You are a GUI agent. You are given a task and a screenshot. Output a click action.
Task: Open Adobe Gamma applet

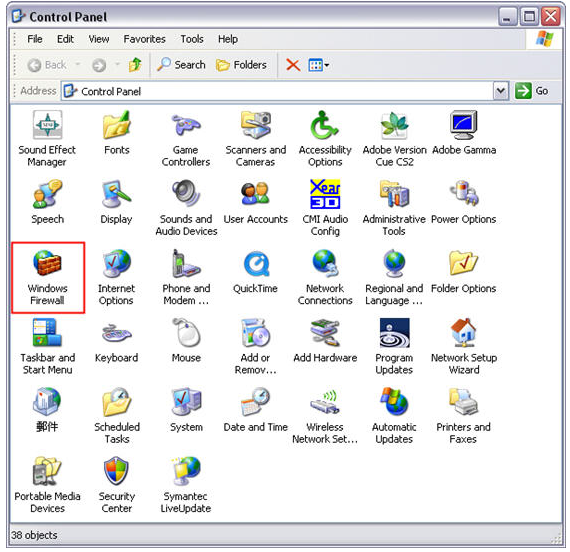(464, 133)
